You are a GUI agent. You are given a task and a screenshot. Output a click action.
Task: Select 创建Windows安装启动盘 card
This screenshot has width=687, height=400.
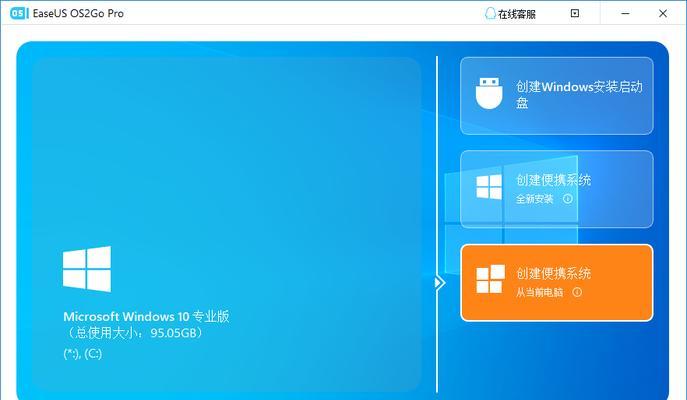click(x=557, y=96)
